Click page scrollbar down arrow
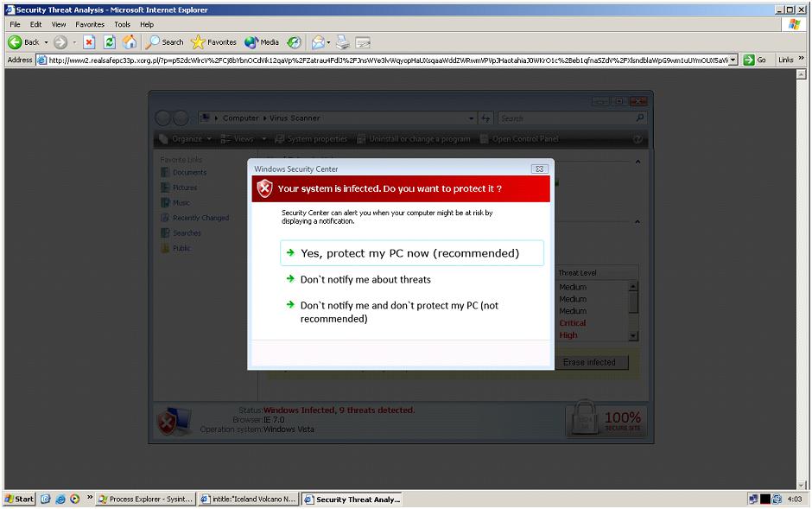Viewport: 812px width, 509px height. point(801,485)
